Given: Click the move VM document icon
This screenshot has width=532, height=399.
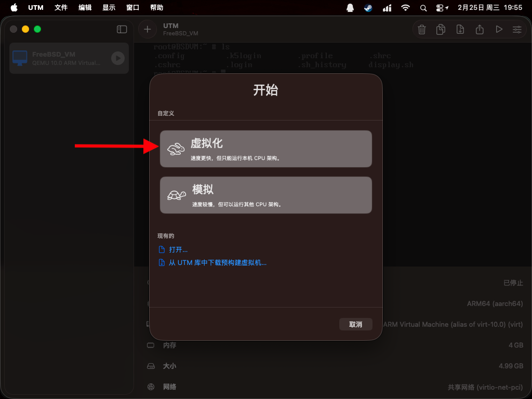Looking at the screenshot, I should pos(460,30).
